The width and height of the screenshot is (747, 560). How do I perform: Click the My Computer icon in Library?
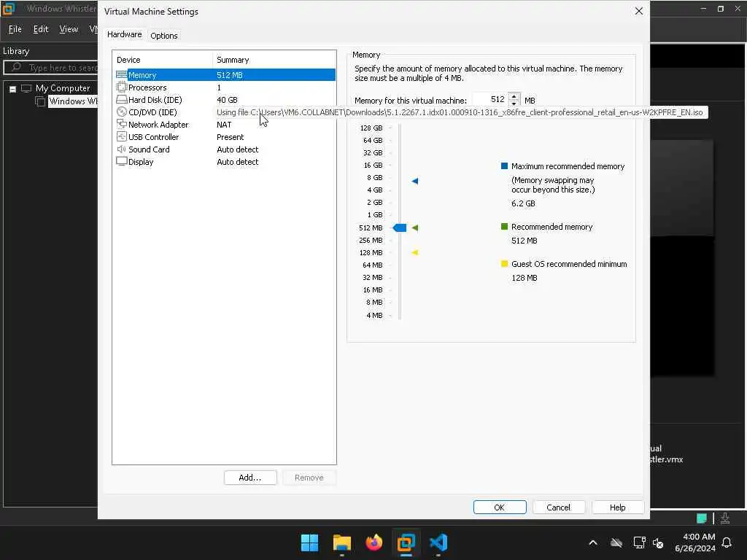pyautogui.click(x=26, y=88)
